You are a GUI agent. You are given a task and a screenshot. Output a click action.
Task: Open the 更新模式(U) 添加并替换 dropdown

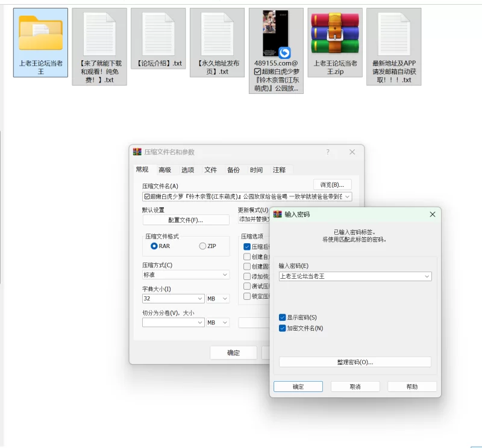(254, 219)
